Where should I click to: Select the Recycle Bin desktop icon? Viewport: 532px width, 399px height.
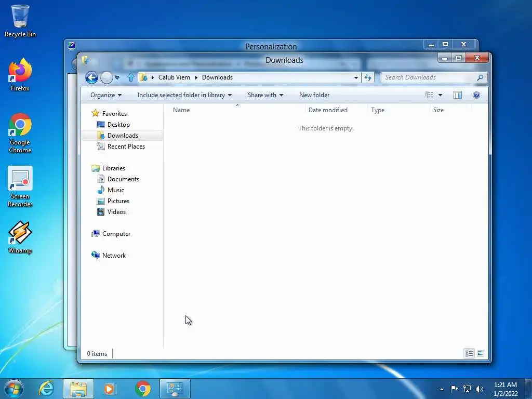[x=20, y=21]
